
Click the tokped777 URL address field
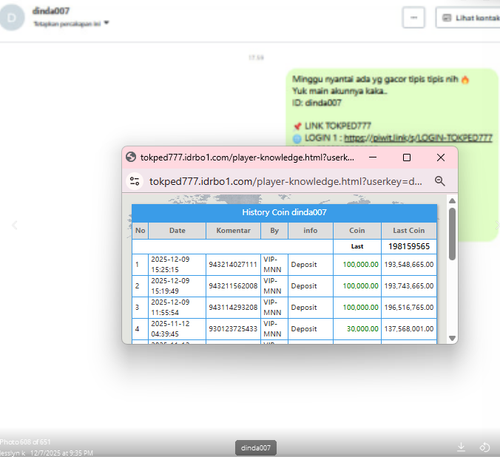click(285, 182)
